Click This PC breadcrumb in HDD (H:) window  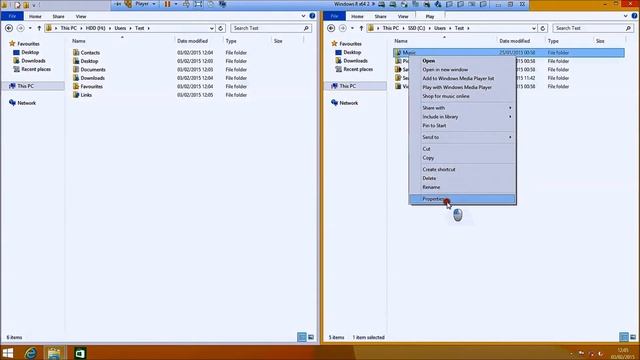(x=69, y=28)
